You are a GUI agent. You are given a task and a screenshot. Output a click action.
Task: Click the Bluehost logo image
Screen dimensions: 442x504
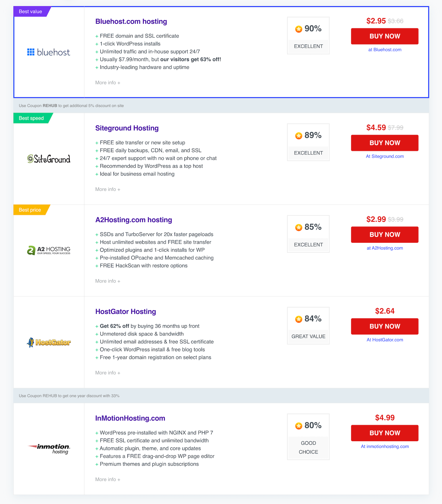(x=49, y=52)
